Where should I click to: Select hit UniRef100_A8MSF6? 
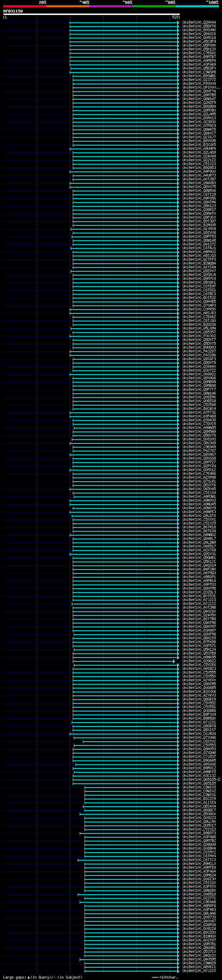tap(199, 906)
